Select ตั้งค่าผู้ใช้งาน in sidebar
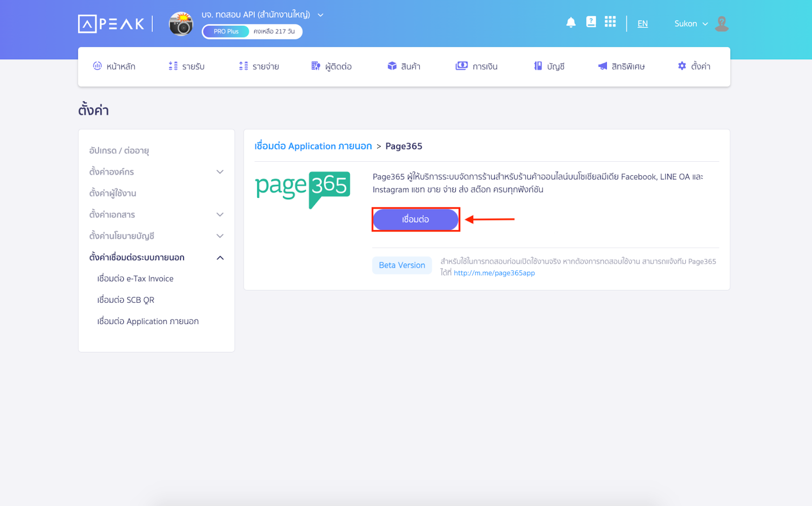Viewport: 812px width, 506px height. pos(113,193)
